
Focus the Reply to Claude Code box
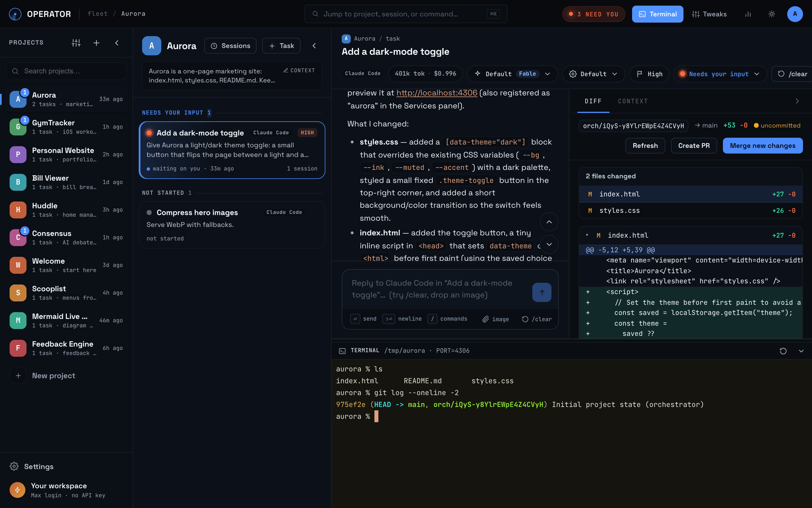click(x=436, y=289)
